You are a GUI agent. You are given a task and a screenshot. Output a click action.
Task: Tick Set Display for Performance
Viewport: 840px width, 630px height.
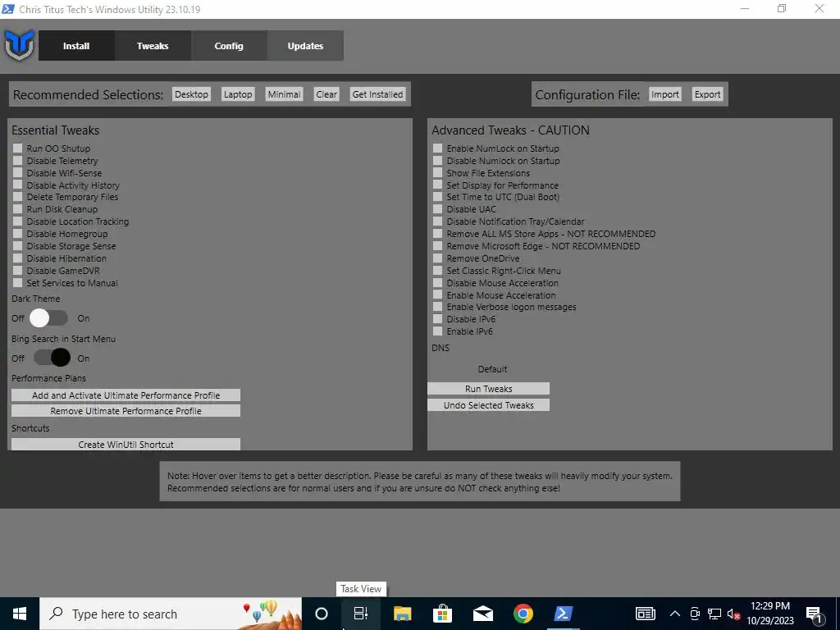pos(438,185)
